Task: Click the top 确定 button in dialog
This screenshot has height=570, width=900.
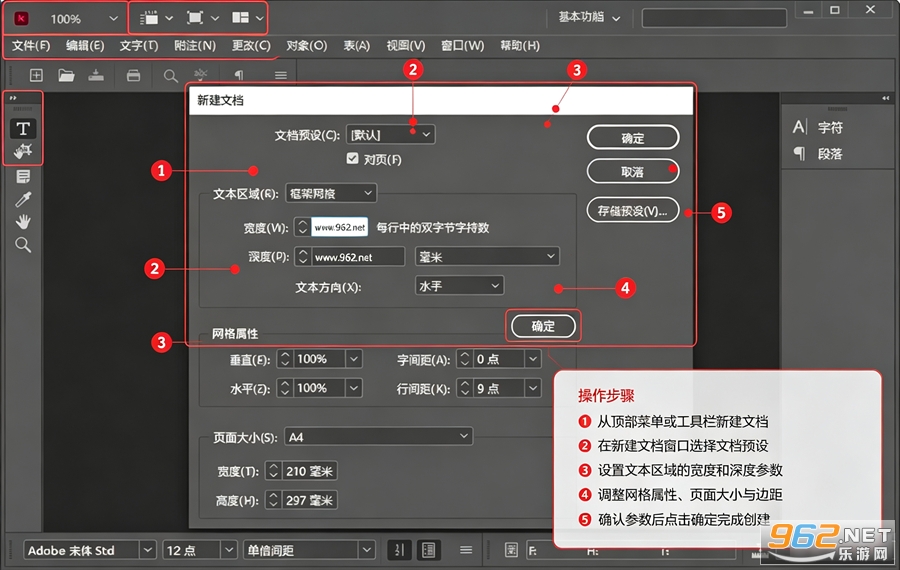Action: [x=633, y=138]
